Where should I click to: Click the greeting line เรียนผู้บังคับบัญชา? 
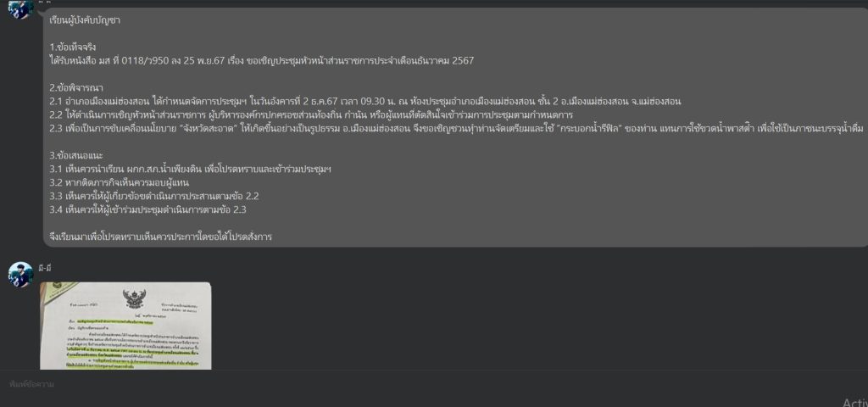85,20
